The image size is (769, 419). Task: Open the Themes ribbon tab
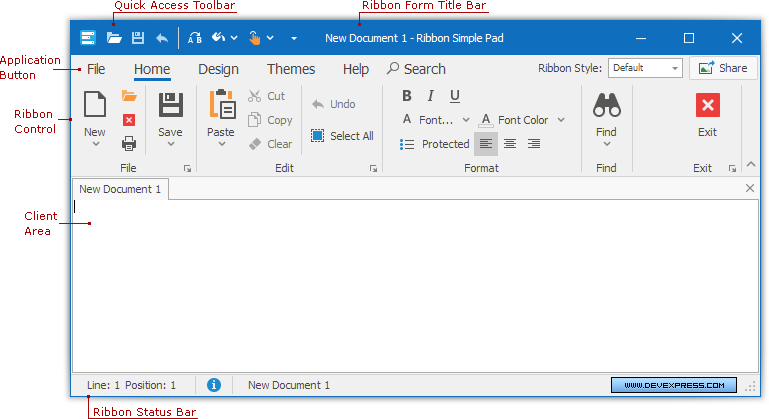(291, 69)
